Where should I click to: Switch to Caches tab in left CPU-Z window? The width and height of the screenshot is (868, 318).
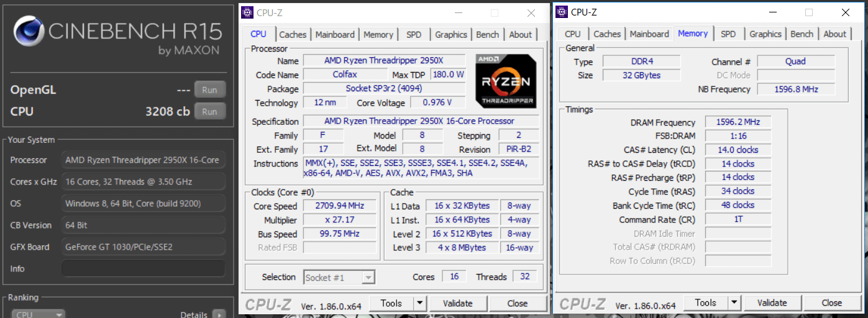[293, 35]
